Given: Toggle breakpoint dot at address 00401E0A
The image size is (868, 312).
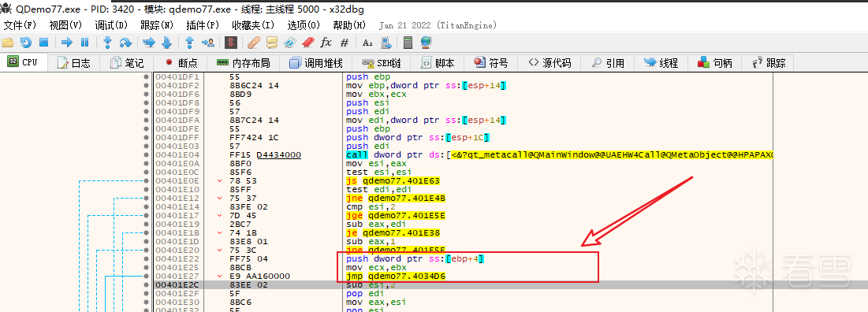Looking at the screenshot, I should pyautogui.click(x=146, y=164).
